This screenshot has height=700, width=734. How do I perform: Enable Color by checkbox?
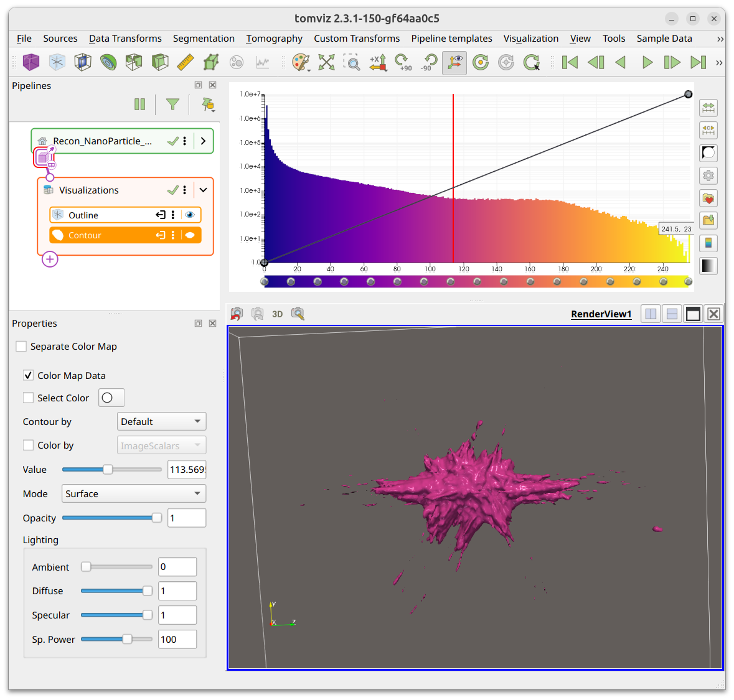[x=28, y=445]
